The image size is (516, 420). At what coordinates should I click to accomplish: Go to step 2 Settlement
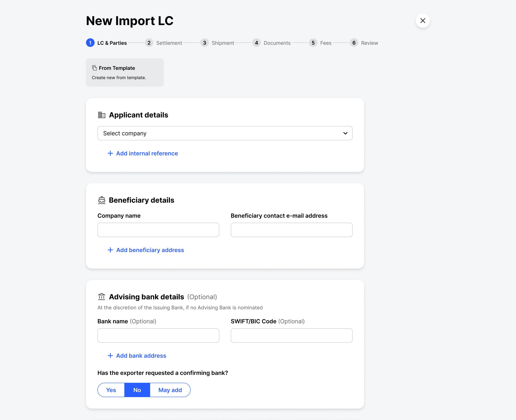pyautogui.click(x=163, y=43)
